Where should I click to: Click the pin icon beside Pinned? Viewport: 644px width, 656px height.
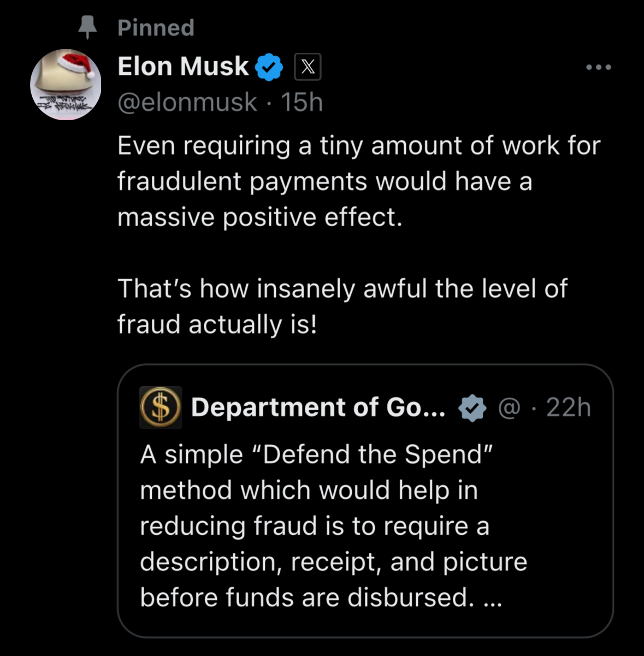coord(87,27)
